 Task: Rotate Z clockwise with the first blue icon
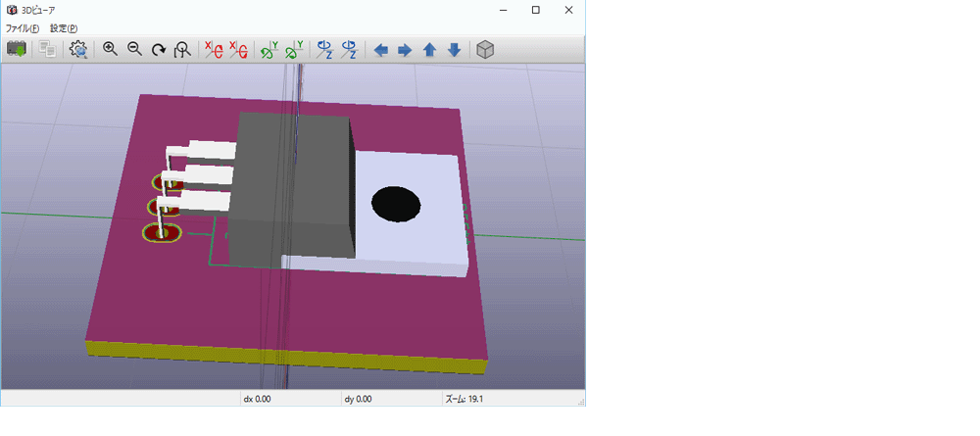[x=325, y=50]
